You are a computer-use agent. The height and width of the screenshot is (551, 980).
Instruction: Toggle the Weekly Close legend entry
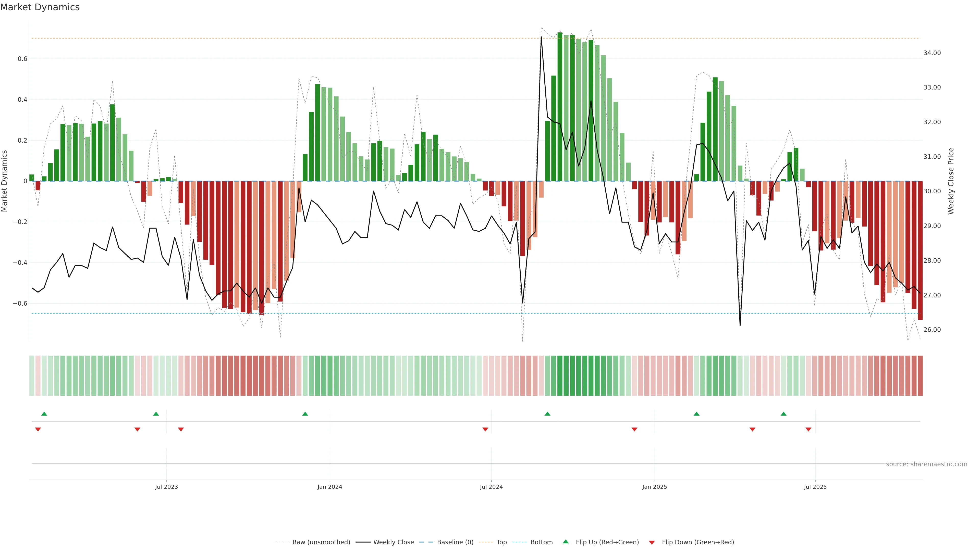393,542
